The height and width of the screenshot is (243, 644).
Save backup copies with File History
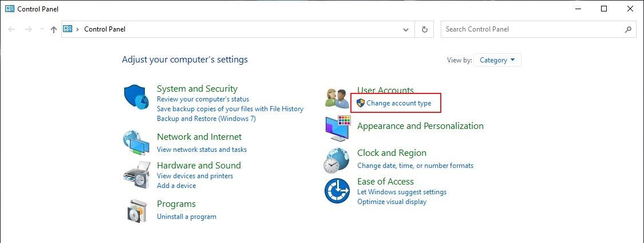click(230, 109)
